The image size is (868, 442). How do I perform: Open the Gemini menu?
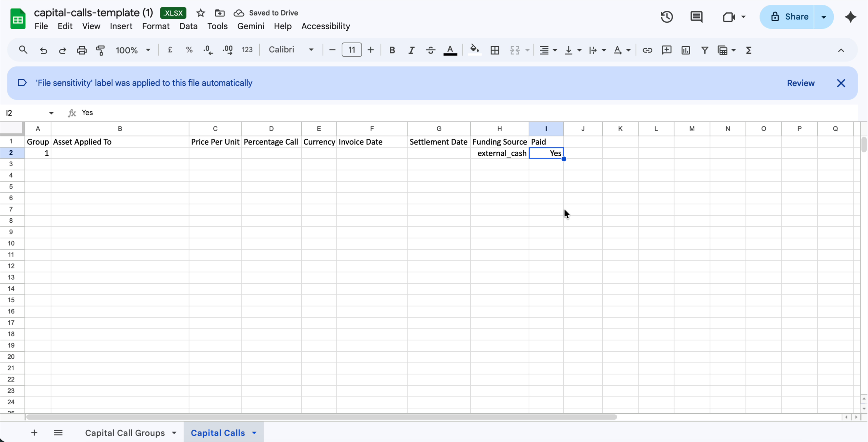[250, 26]
